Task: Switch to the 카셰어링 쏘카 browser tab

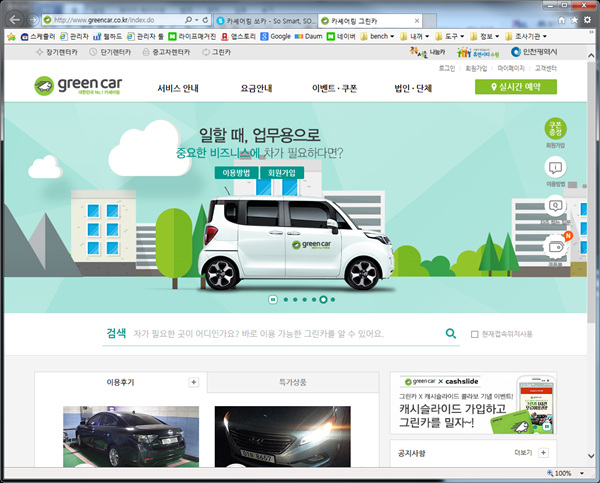Action: click(x=266, y=21)
